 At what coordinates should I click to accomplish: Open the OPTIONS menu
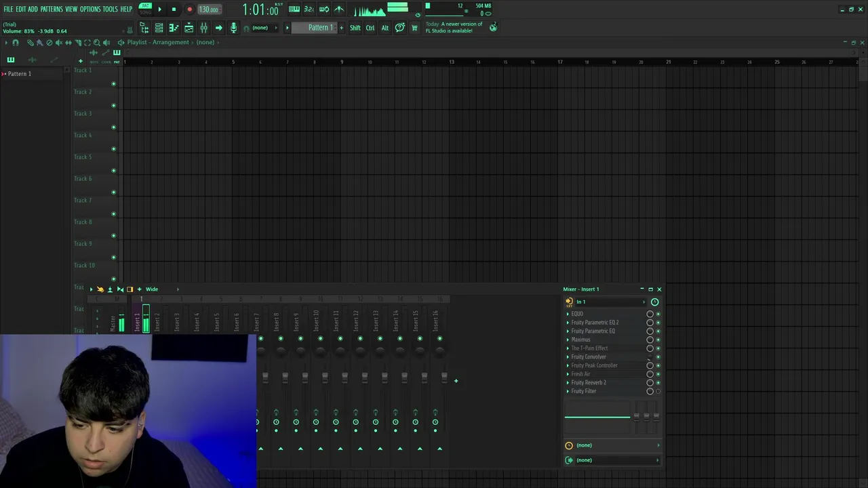coord(90,9)
